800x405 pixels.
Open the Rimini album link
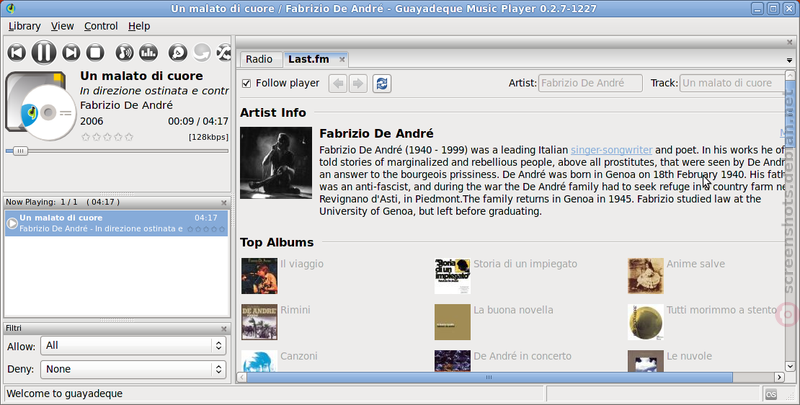point(295,310)
